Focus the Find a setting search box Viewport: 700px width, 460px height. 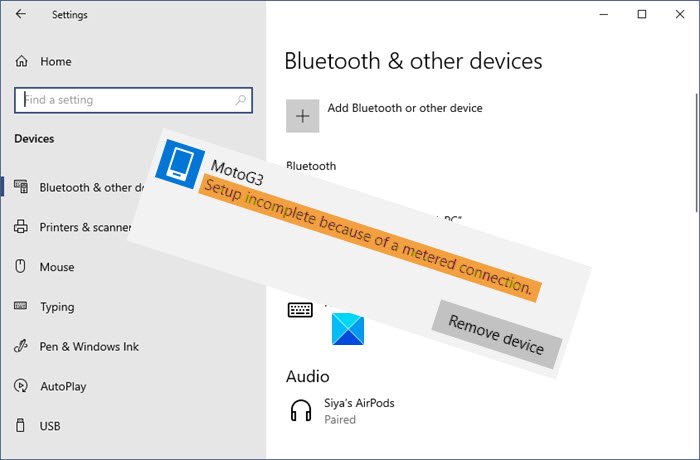click(x=133, y=100)
